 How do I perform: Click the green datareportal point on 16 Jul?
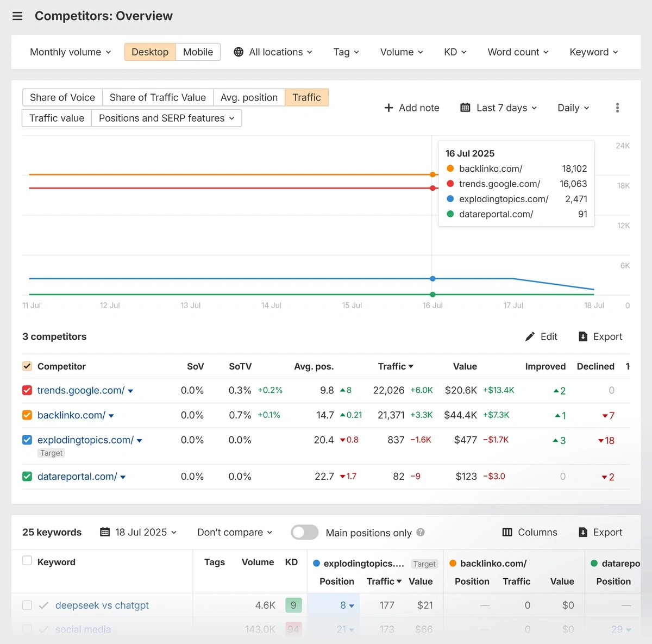[x=432, y=295]
